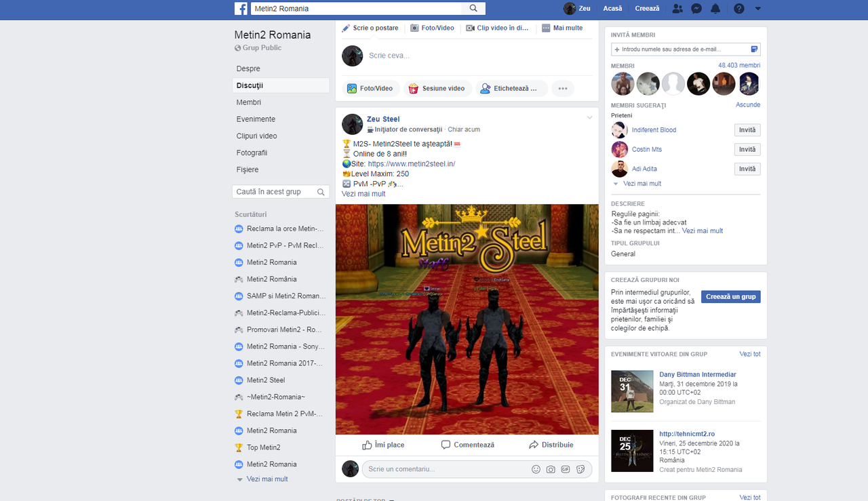This screenshot has width=868, height=501.
Task: View all upcoming events Vezi tot
Action: [x=750, y=355]
